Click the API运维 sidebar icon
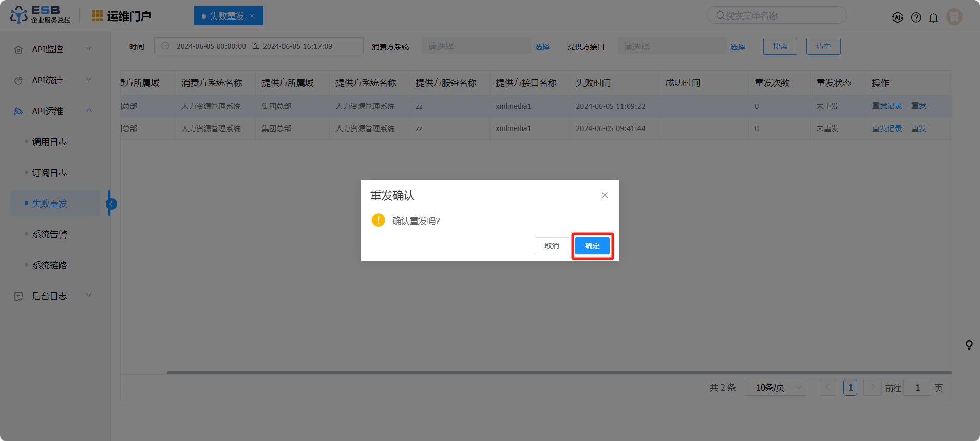This screenshot has height=441, width=980. point(18,111)
